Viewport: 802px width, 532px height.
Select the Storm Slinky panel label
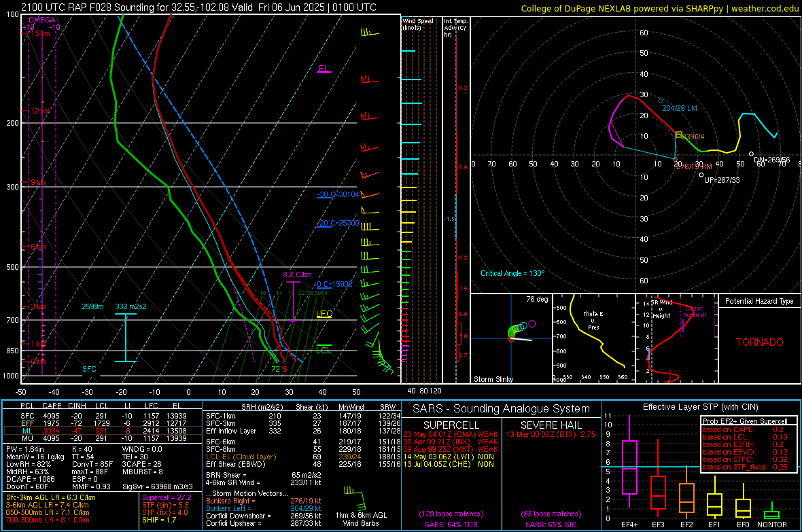pos(493,379)
